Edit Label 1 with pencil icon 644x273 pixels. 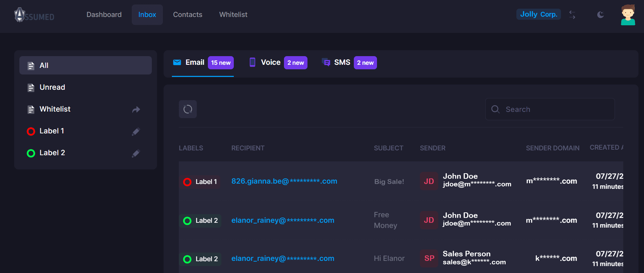tap(136, 131)
